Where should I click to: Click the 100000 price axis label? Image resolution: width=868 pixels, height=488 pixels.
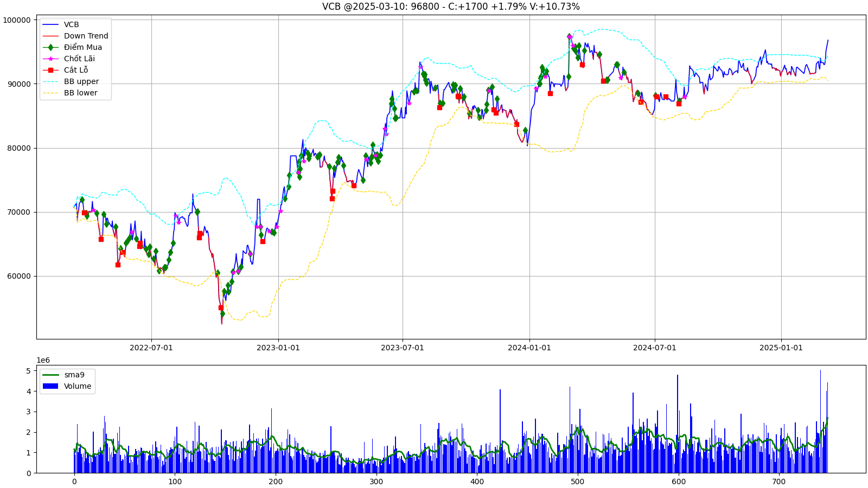tap(17, 20)
